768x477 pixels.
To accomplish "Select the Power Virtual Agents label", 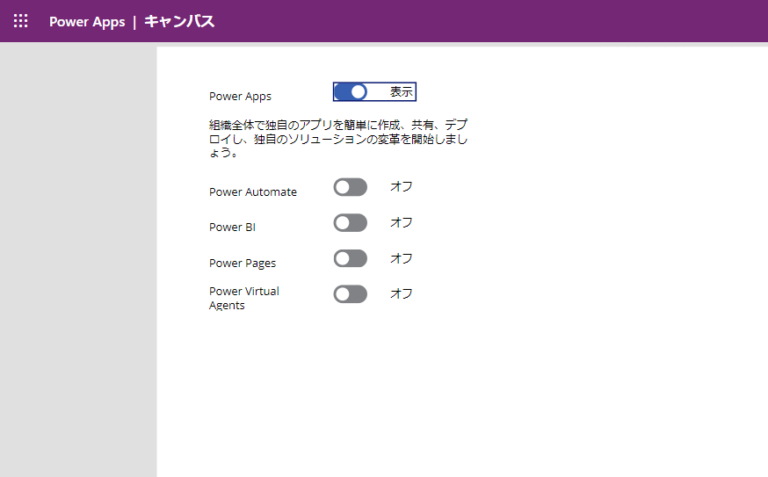I will coord(244,298).
